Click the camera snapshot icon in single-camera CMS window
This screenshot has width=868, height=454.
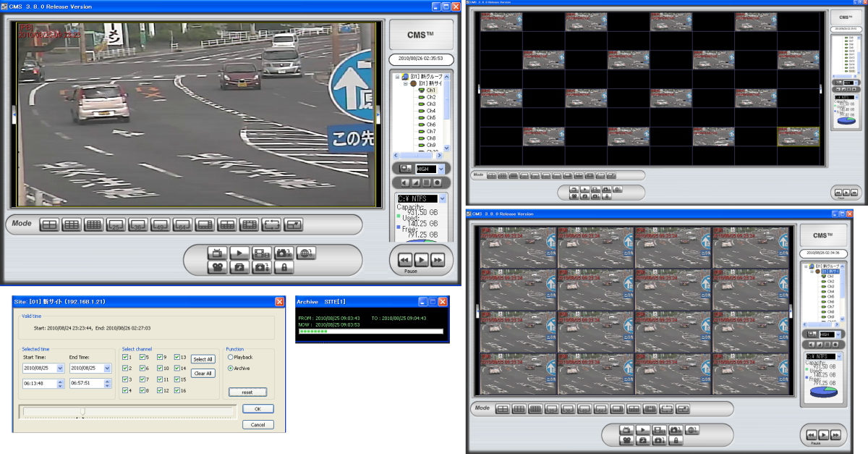point(284,253)
